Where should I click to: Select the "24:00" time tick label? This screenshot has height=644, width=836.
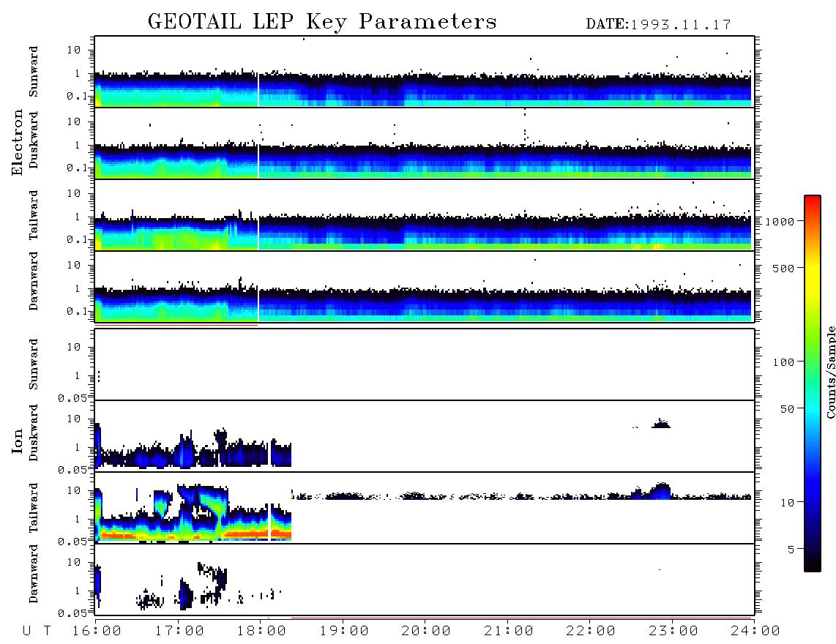coord(755,632)
